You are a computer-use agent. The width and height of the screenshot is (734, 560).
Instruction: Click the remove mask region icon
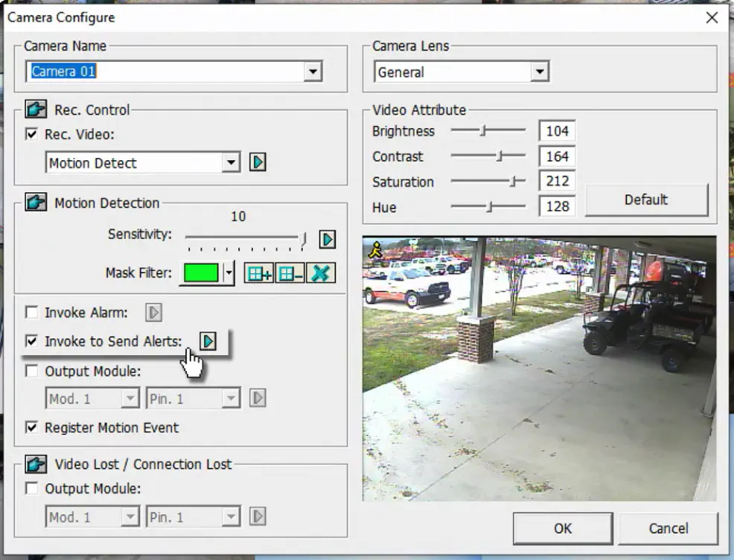(x=290, y=273)
